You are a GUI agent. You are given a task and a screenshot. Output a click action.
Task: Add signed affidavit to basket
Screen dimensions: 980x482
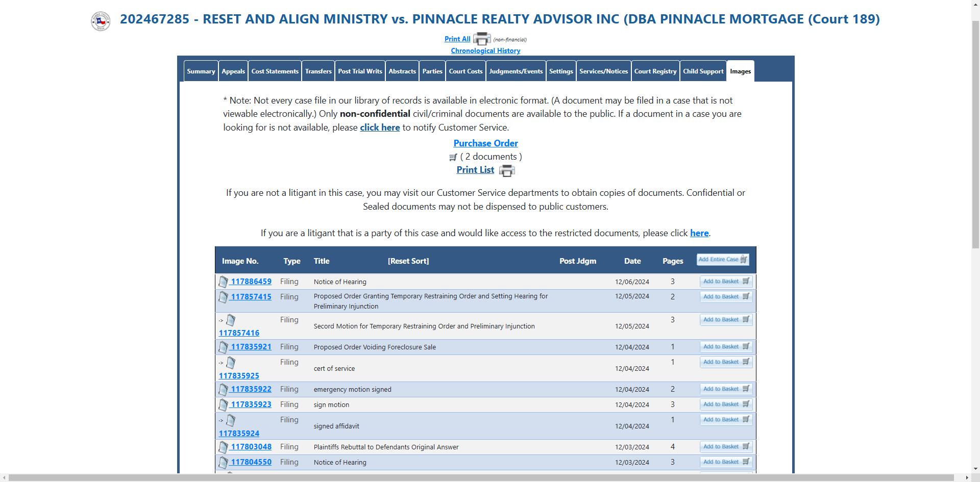pos(726,420)
